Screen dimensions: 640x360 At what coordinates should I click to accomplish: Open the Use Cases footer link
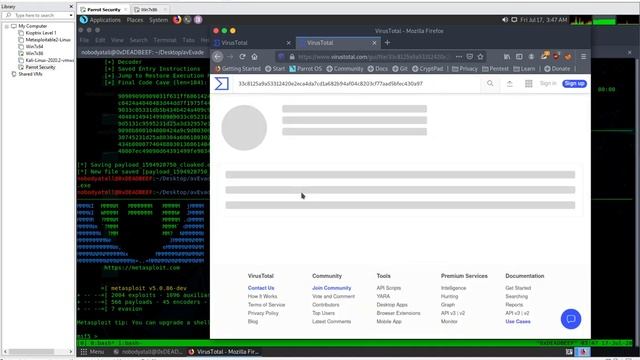click(x=518, y=321)
